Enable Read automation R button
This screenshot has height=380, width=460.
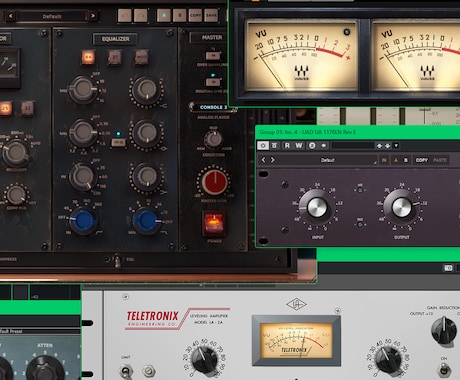click(287, 146)
